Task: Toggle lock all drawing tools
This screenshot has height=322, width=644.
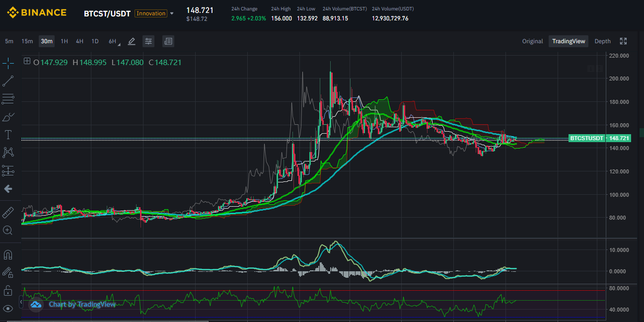Action: (x=8, y=290)
